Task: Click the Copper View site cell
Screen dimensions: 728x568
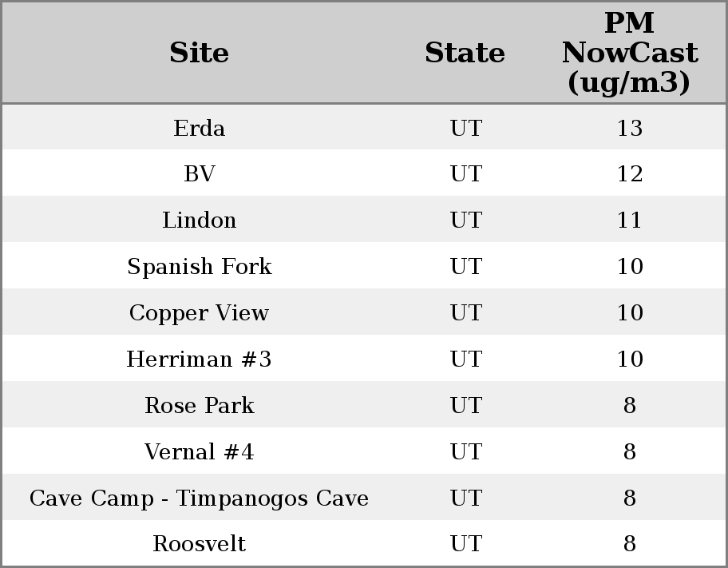Action: (x=199, y=313)
